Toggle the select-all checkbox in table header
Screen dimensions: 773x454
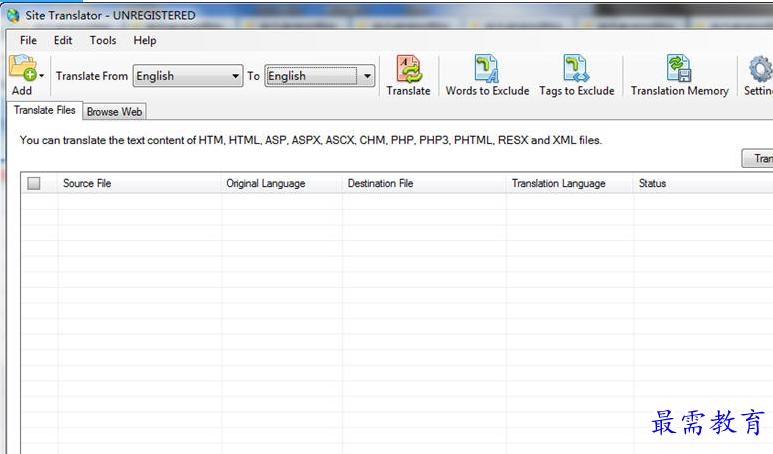(x=34, y=183)
